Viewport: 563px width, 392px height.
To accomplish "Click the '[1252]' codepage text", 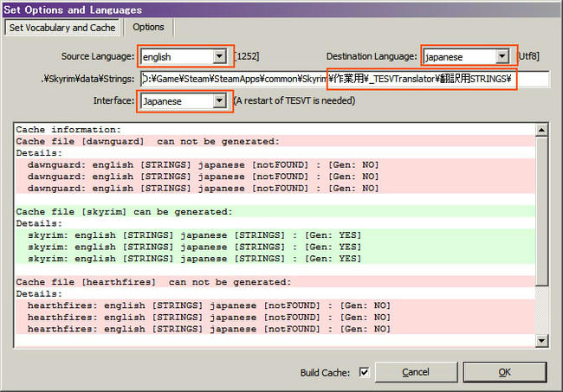I will [247, 56].
